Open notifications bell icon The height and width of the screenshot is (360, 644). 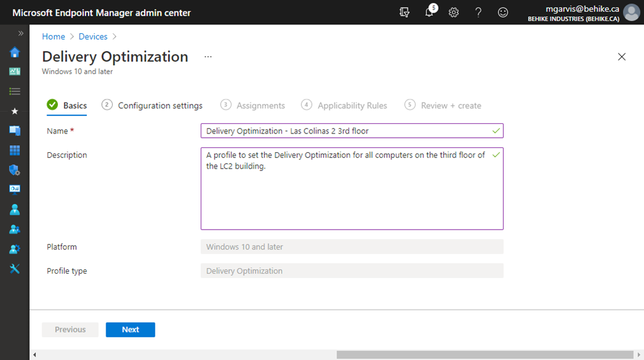point(430,13)
